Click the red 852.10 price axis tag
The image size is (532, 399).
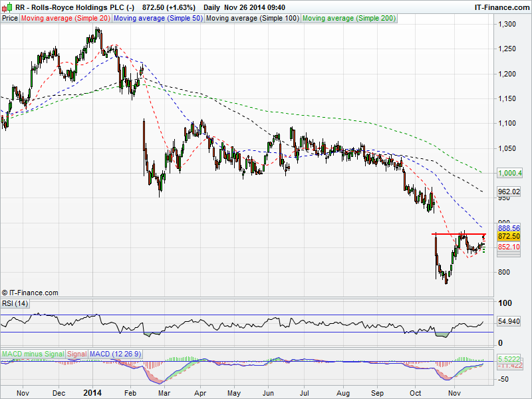[508, 247]
